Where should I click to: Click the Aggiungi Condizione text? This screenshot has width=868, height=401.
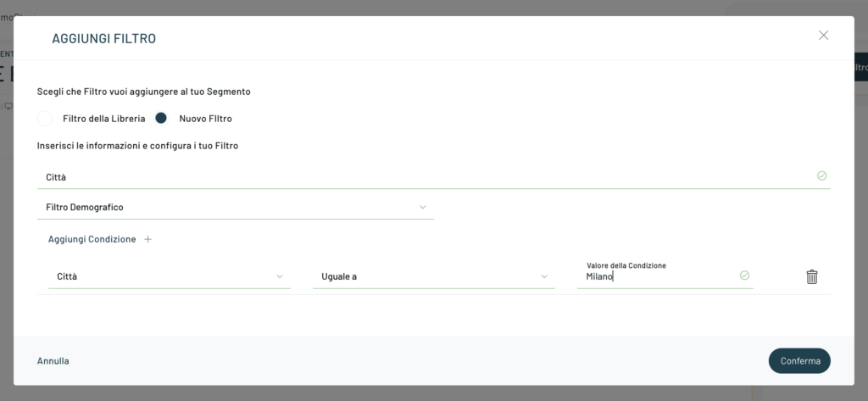click(92, 240)
